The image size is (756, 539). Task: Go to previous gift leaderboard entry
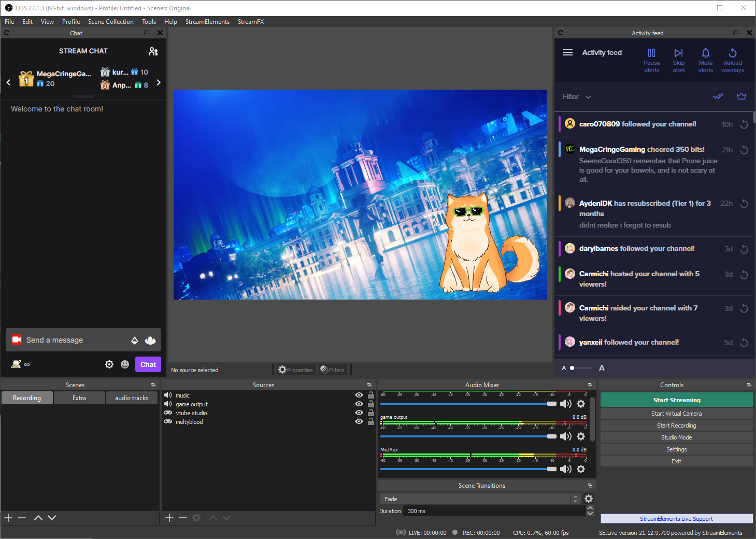(x=8, y=82)
